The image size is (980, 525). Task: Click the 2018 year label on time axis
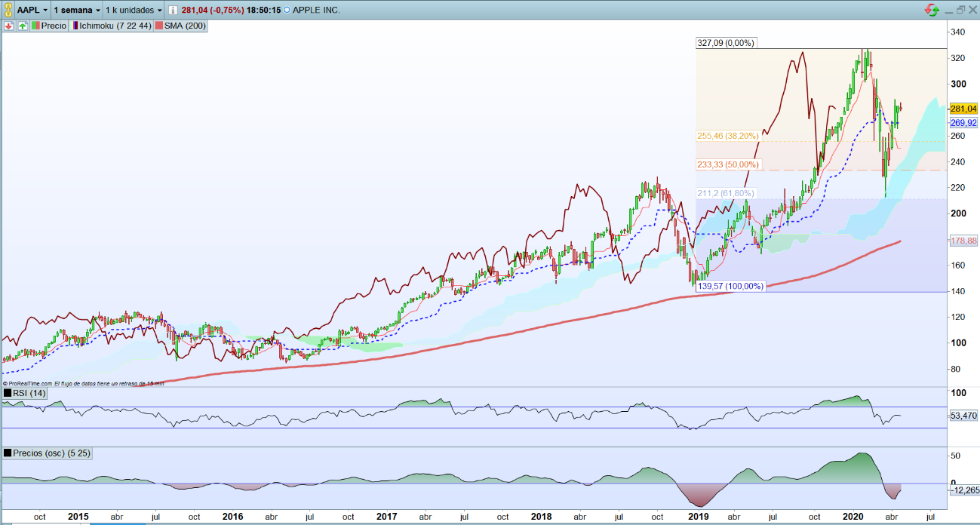click(x=541, y=517)
